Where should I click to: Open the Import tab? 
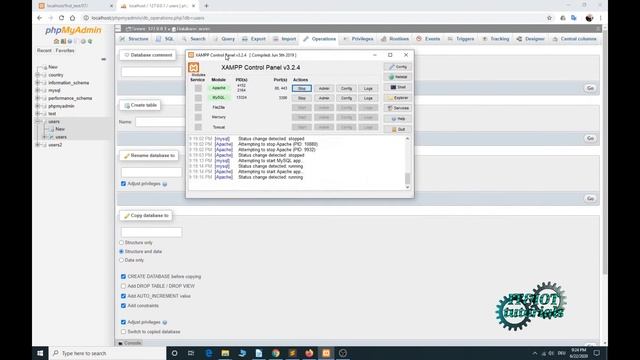tap(284, 39)
